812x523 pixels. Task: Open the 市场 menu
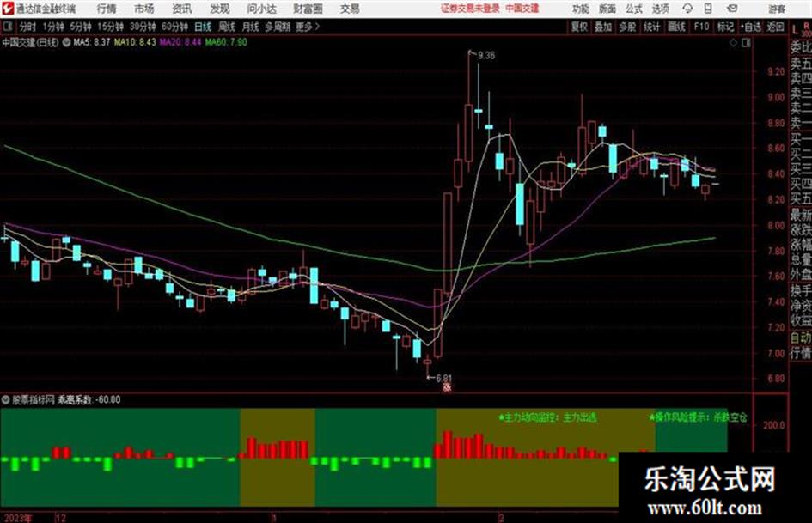[x=144, y=9]
